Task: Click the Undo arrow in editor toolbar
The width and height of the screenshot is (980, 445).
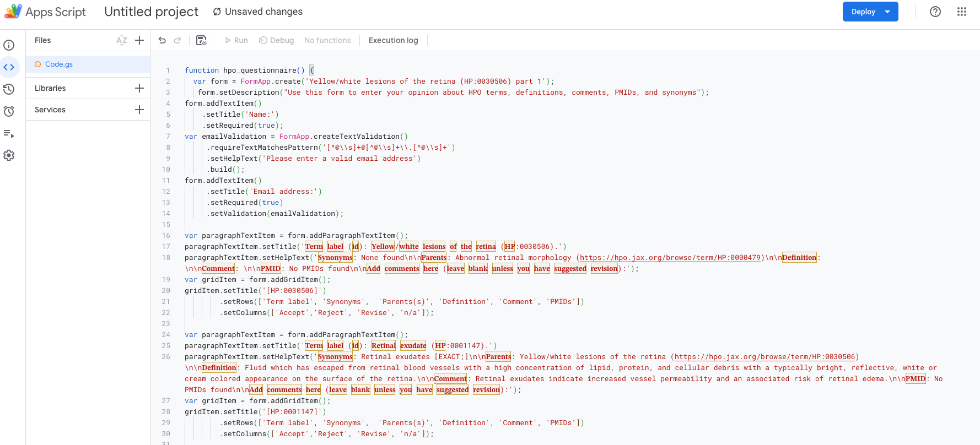Action: pos(162,40)
